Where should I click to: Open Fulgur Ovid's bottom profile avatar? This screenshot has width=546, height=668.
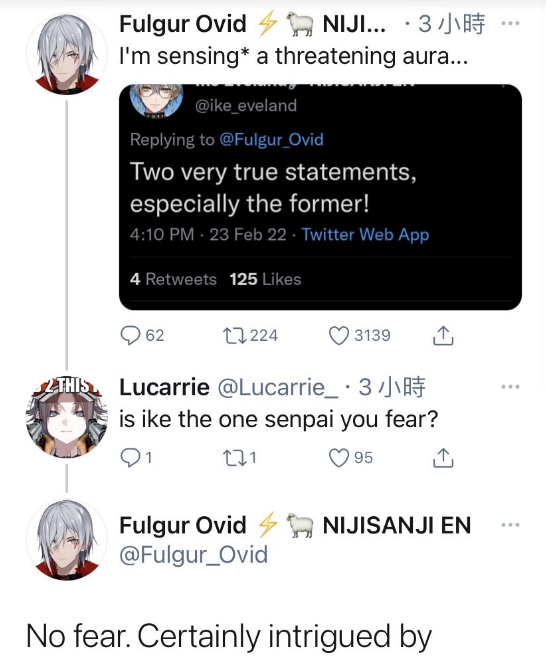pyautogui.click(x=66, y=540)
